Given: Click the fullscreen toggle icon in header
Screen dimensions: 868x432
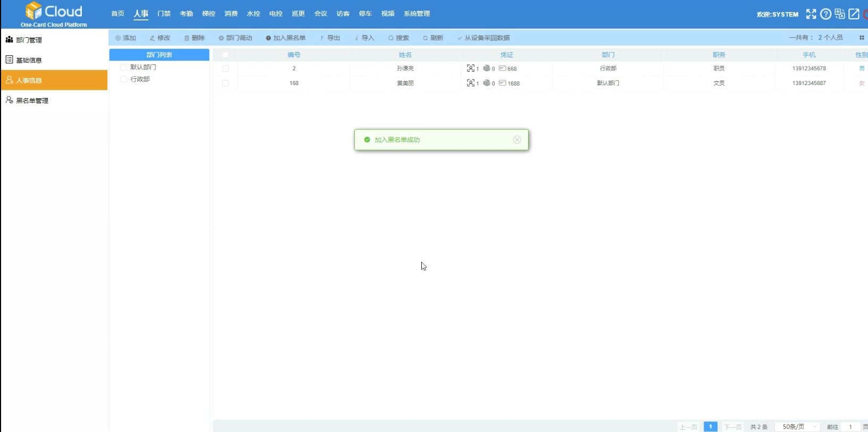Looking at the screenshot, I should (811, 14).
